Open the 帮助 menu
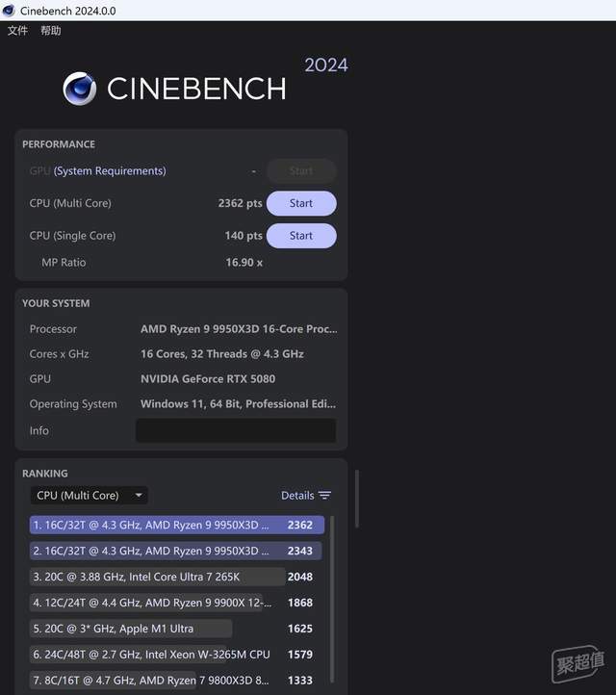 pos(50,31)
